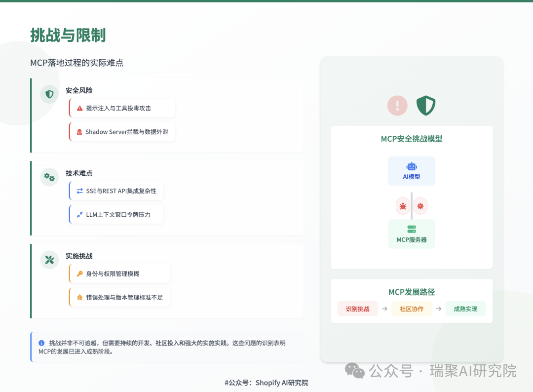Viewport: 533px width, 392px height.
Task: Click the gears icon beside 技术难点
Action: pos(49,177)
